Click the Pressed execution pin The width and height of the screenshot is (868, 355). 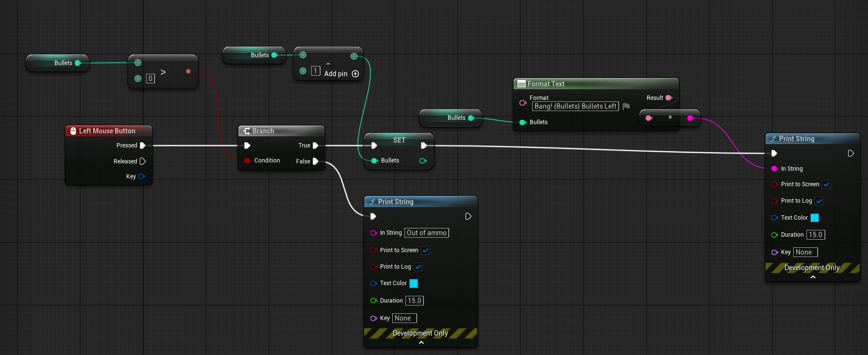pos(143,145)
